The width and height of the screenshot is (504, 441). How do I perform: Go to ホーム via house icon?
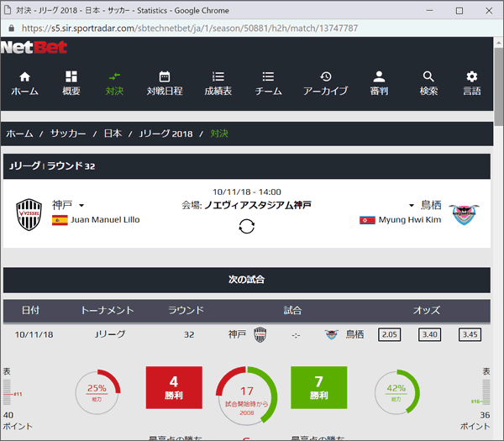pyautogui.click(x=24, y=76)
